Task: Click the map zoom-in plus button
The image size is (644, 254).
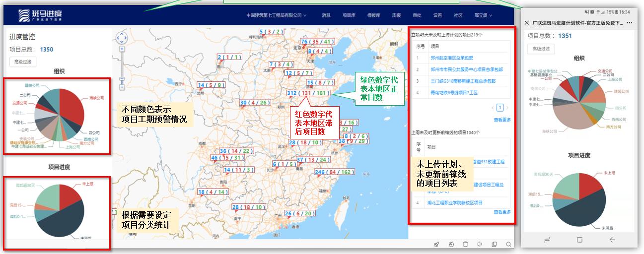Action: tap(122, 49)
